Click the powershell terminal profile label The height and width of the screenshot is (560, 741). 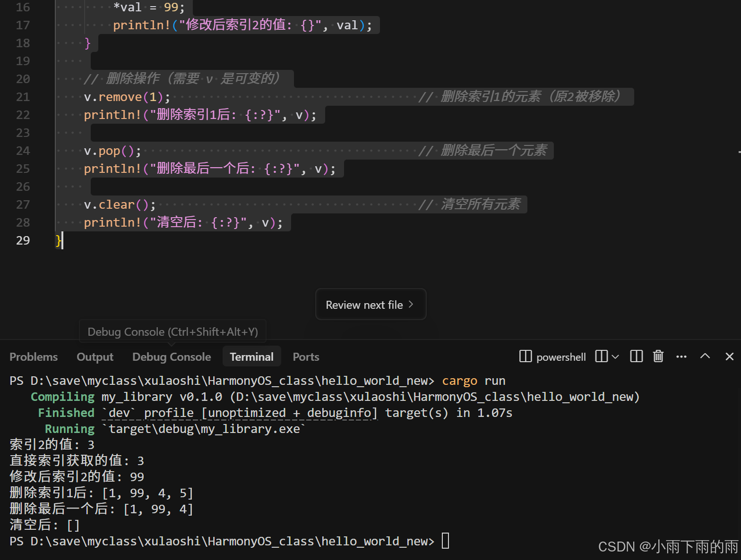tap(561, 357)
